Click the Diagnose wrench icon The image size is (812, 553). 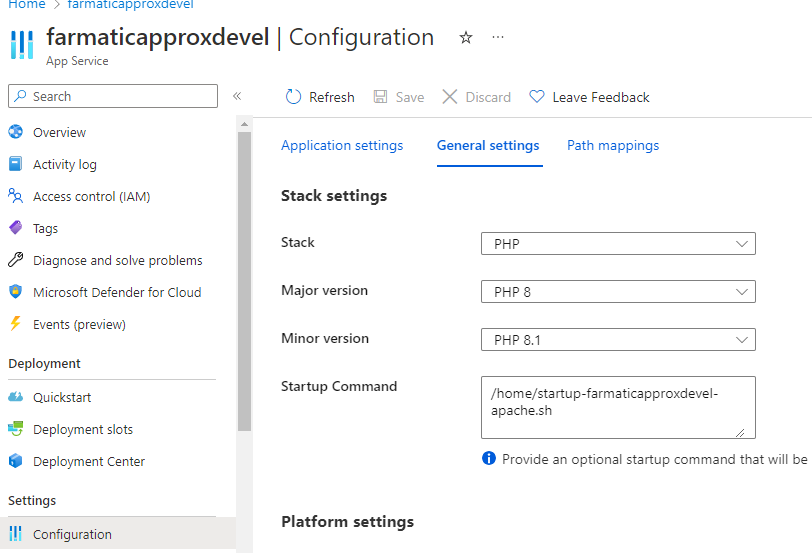[x=16, y=259]
